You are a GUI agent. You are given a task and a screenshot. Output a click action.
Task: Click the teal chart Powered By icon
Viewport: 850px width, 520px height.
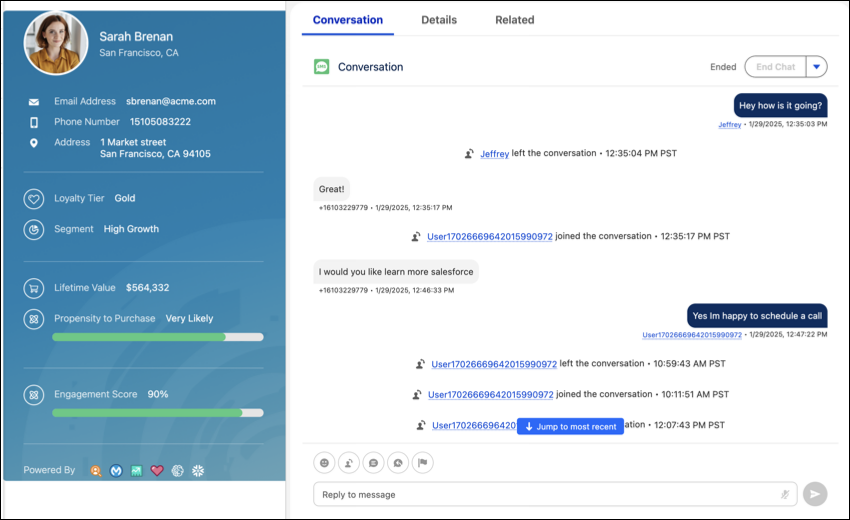[x=137, y=471]
